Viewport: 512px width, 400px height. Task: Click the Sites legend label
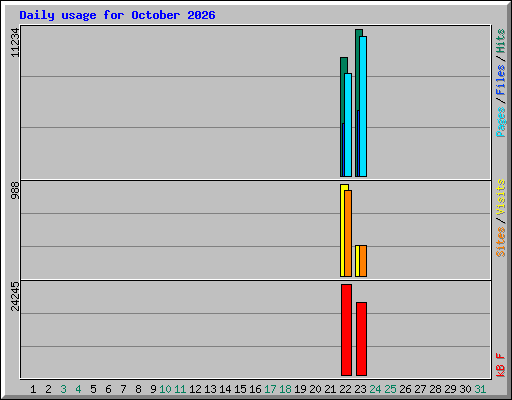pos(500,242)
